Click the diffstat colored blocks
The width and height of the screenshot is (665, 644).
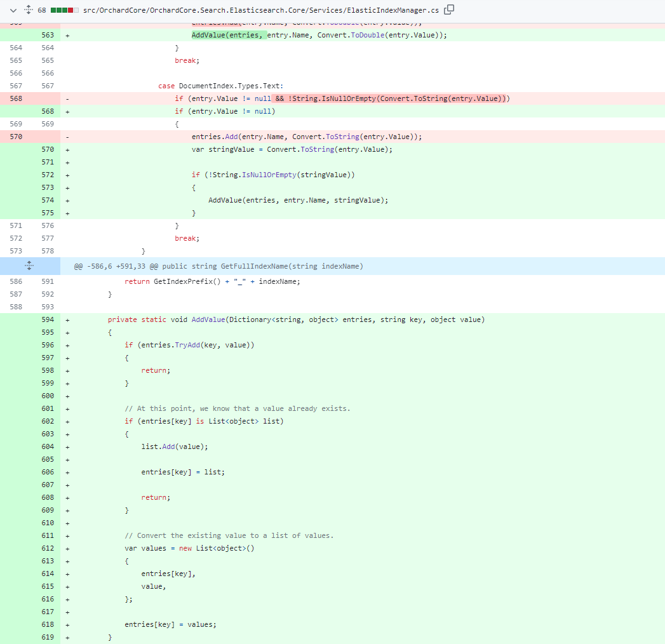tap(64, 10)
